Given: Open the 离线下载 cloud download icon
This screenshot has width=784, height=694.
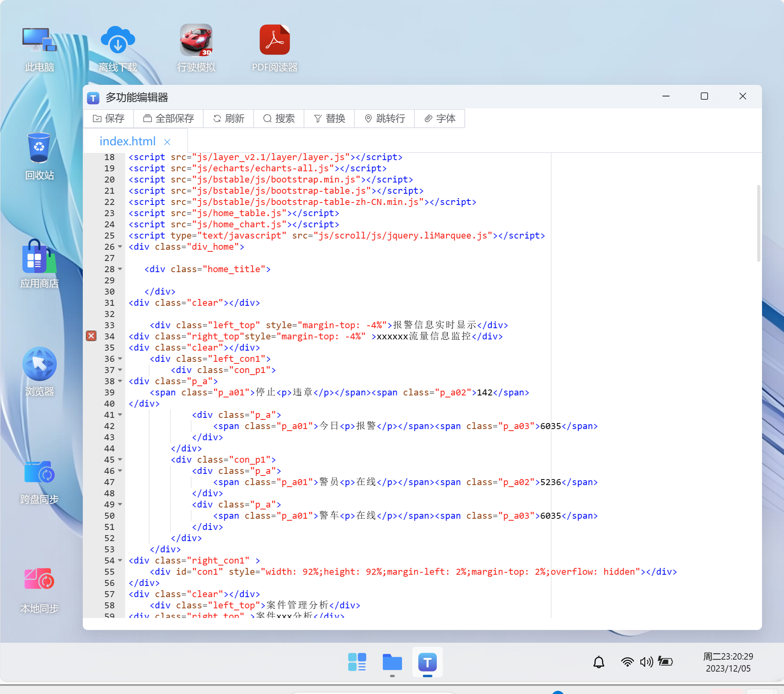Looking at the screenshot, I should pyautogui.click(x=118, y=48).
